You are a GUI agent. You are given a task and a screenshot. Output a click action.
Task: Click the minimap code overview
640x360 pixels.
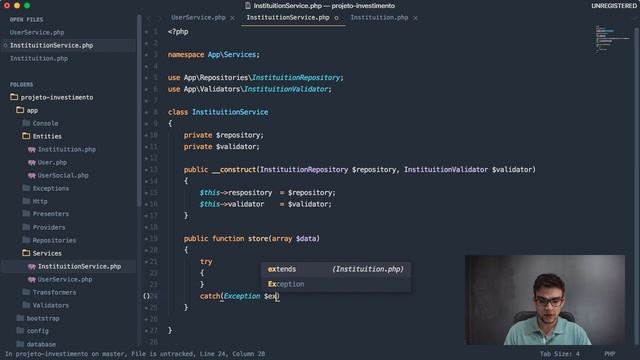612,39
